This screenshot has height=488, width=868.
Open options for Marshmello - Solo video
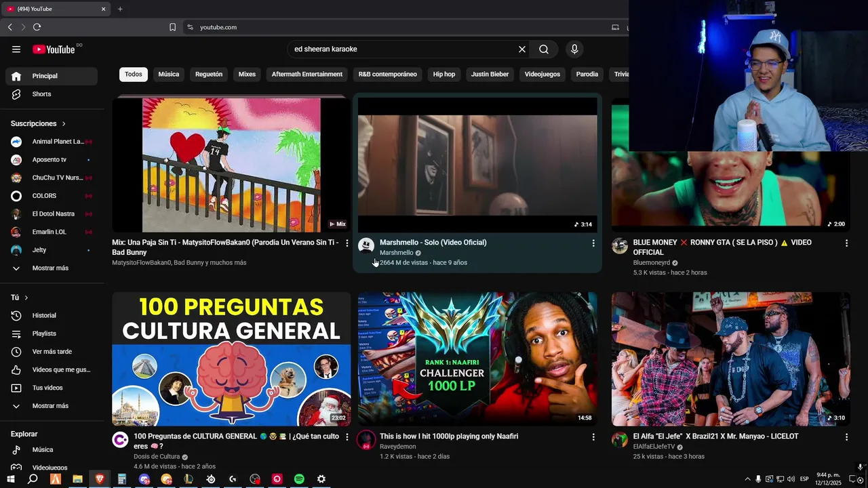593,243
